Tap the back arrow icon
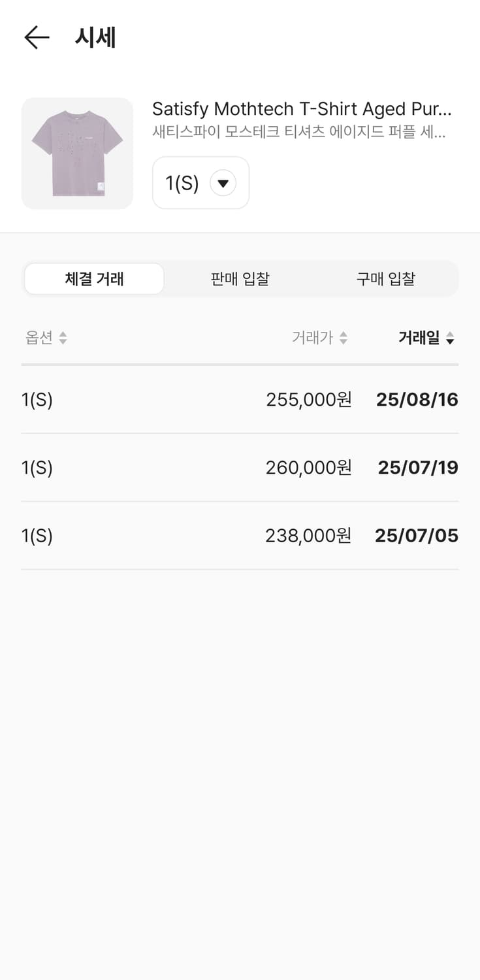Image resolution: width=480 pixels, height=980 pixels. 37,38
